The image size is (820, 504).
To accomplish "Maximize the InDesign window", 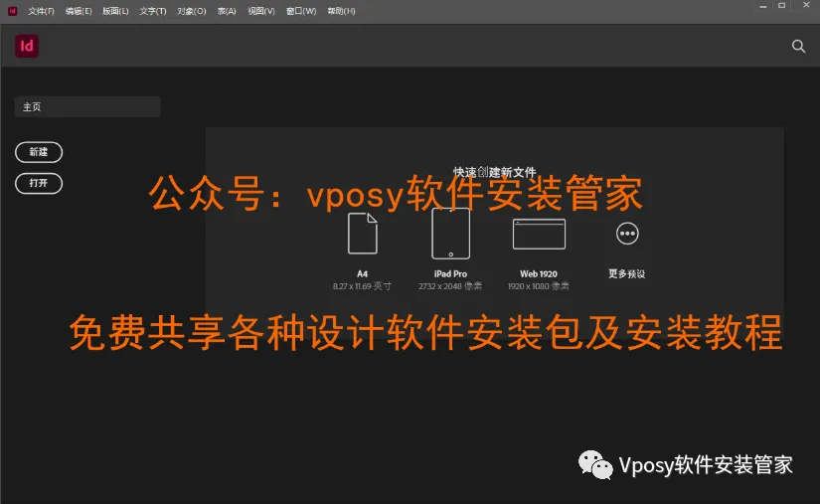I will [x=782, y=6].
